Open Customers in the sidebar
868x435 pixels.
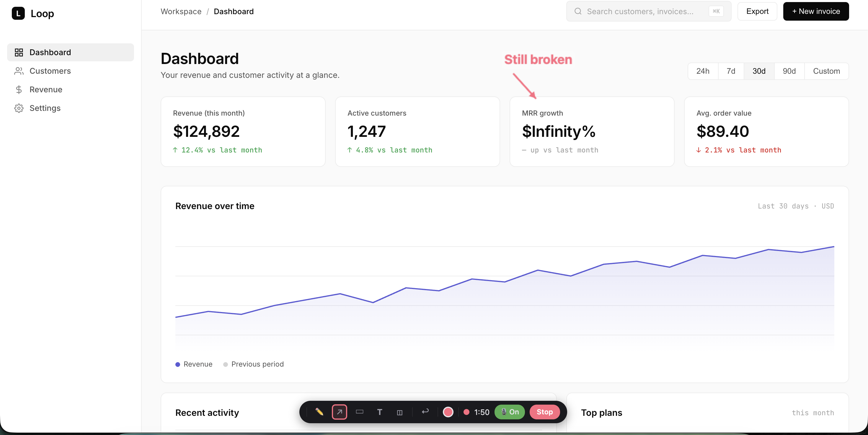click(71, 71)
